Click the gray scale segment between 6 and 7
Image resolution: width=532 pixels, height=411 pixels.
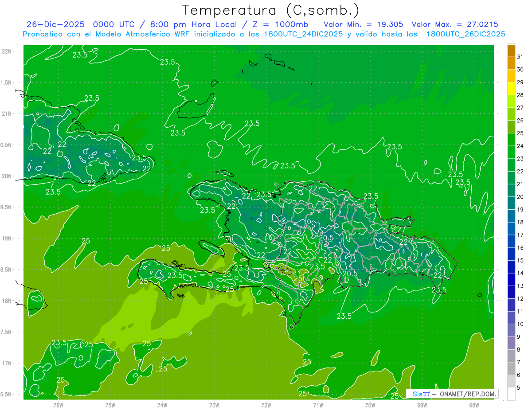pos(511,369)
